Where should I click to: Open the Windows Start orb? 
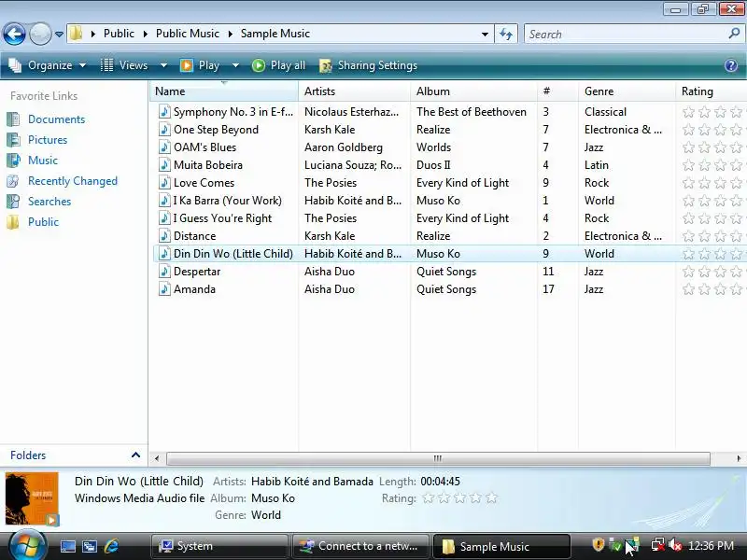pyautogui.click(x=27, y=545)
